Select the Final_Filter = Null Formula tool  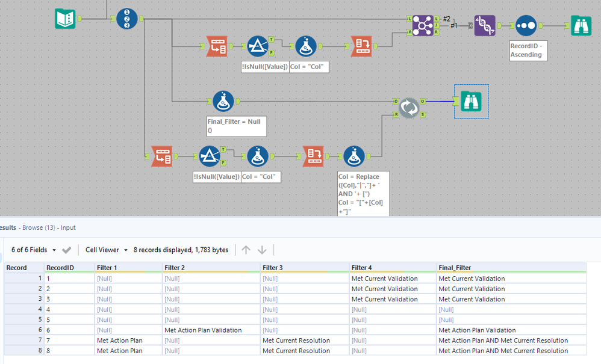click(x=223, y=102)
